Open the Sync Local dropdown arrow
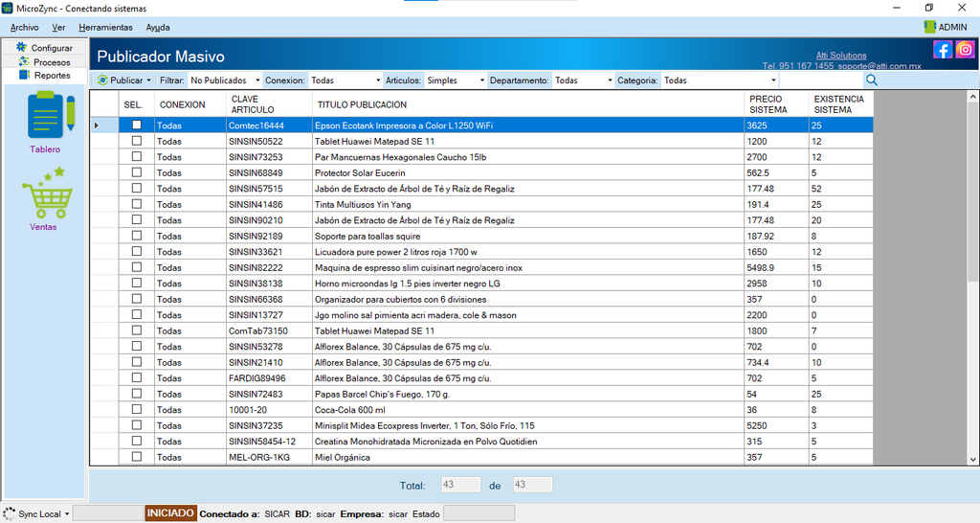Screen dimensions: 980x523 tap(67, 514)
